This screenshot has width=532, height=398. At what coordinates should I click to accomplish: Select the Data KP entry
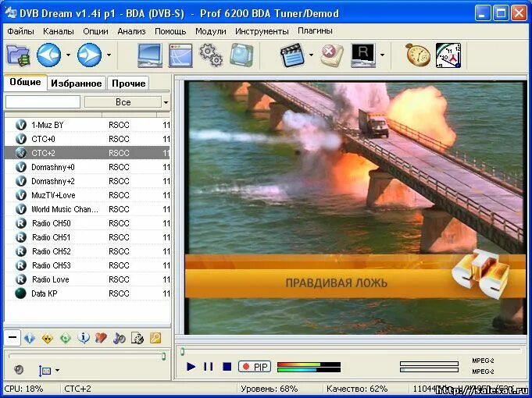pos(87,293)
